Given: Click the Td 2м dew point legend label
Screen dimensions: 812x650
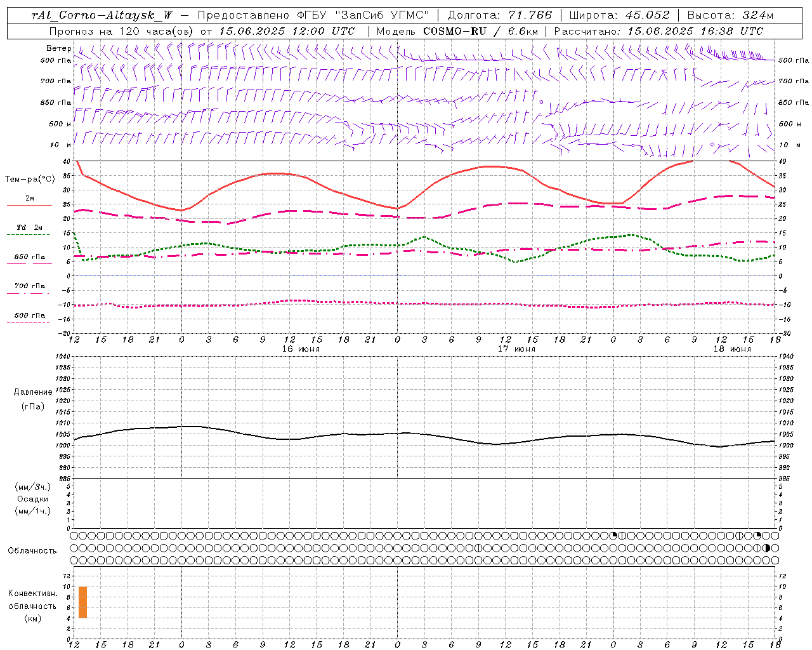Looking at the screenshot, I should click(x=29, y=227).
